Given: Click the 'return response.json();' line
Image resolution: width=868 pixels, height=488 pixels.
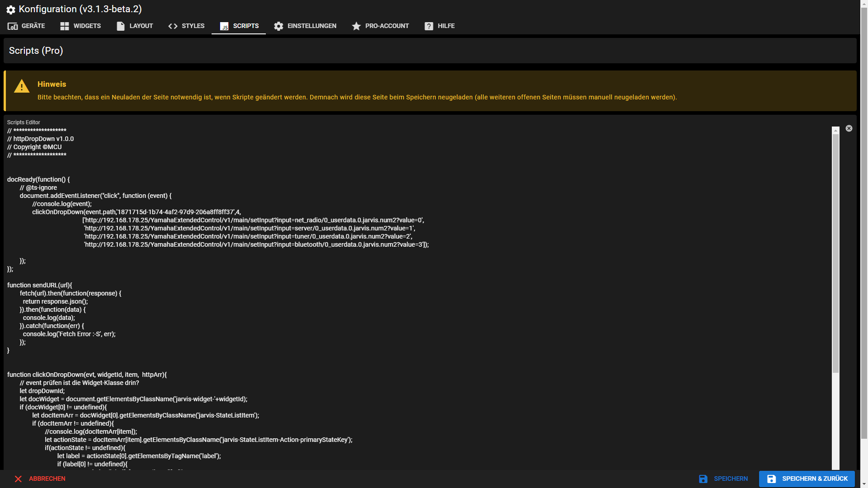Looking at the screenshot, I should click(56, 301).
